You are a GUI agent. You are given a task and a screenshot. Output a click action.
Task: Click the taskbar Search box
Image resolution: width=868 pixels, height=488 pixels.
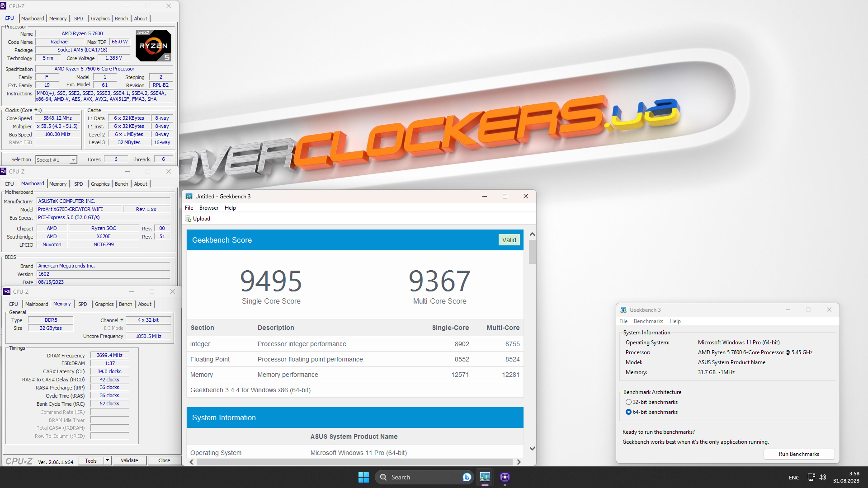click(x=425, y=477)
